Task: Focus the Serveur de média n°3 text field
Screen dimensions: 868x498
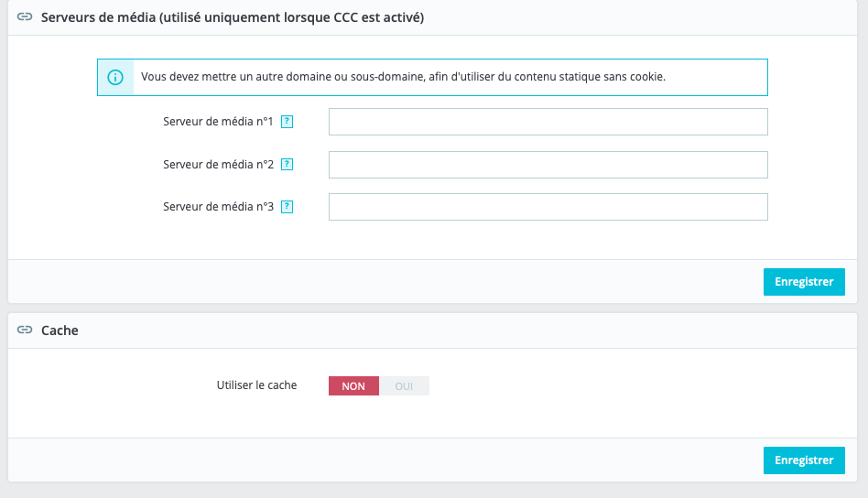Action: click(548, 207)
